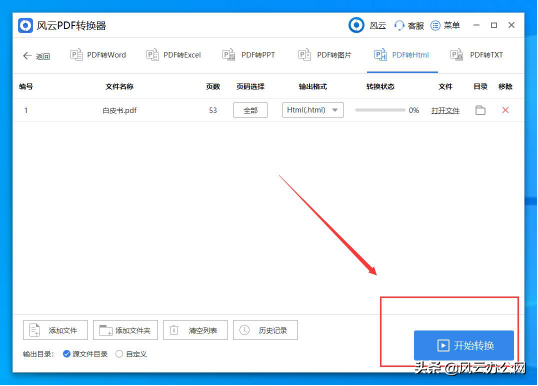Click the 转换状态 column header
The image size is (538, 386).
tap(380, 86)
